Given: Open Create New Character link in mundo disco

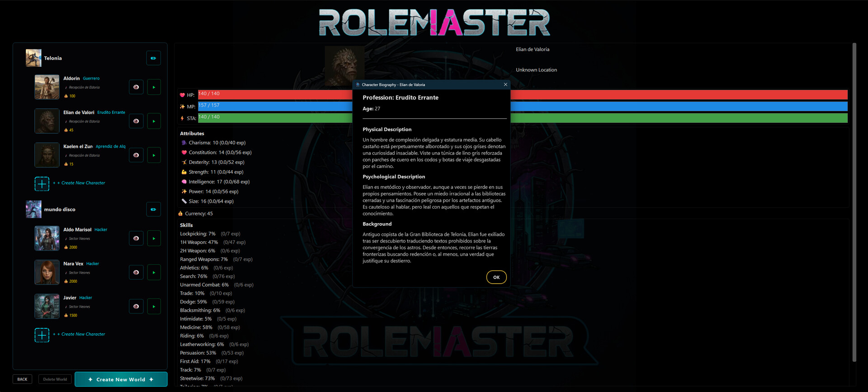Looking at the screenshot, I should pos(79,334).
